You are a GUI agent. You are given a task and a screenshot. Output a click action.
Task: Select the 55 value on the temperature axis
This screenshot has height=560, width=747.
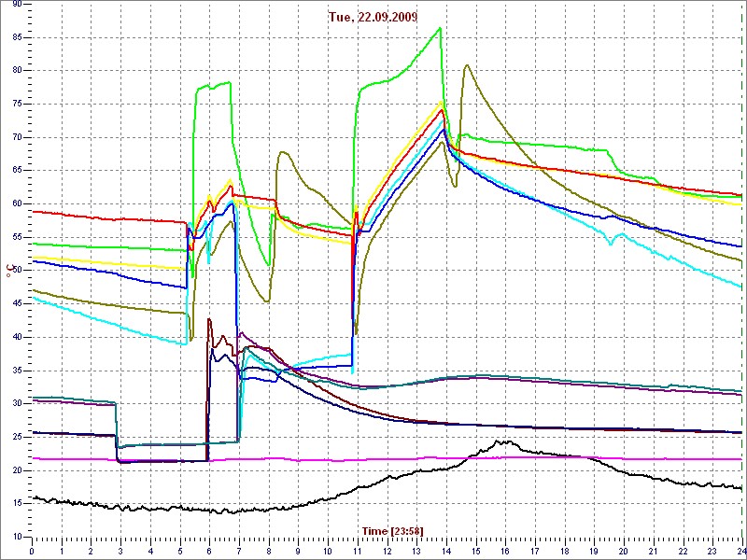(x=16, y=237)
